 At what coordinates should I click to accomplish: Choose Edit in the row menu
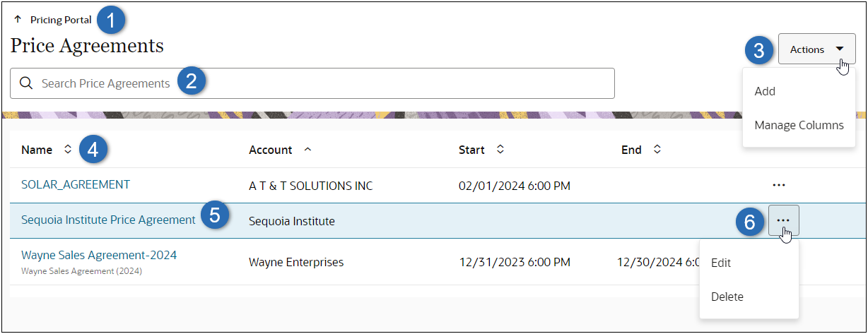pos(721,263)
